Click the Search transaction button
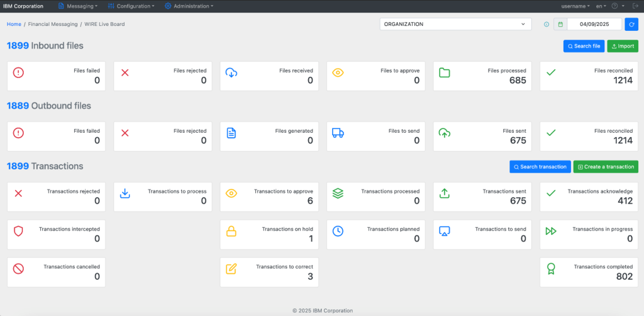The width and height of the screenshot is (644, 316). click(540, 167)
